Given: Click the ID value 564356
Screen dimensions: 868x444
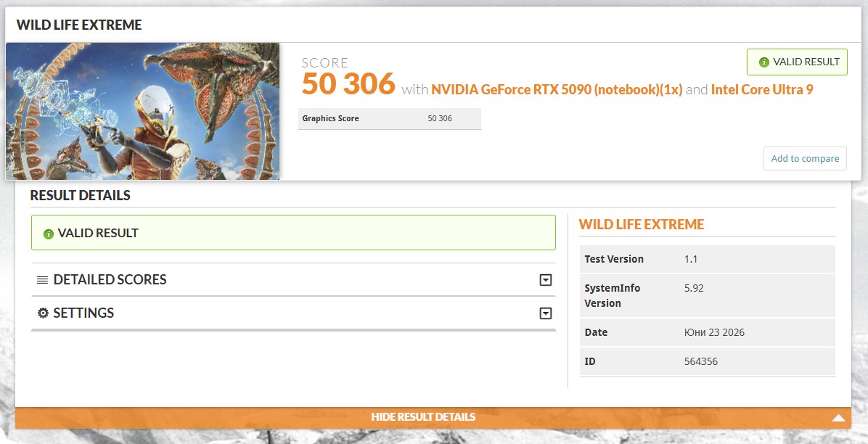Looking at the screenshot, I should click(x=701, y=361).
